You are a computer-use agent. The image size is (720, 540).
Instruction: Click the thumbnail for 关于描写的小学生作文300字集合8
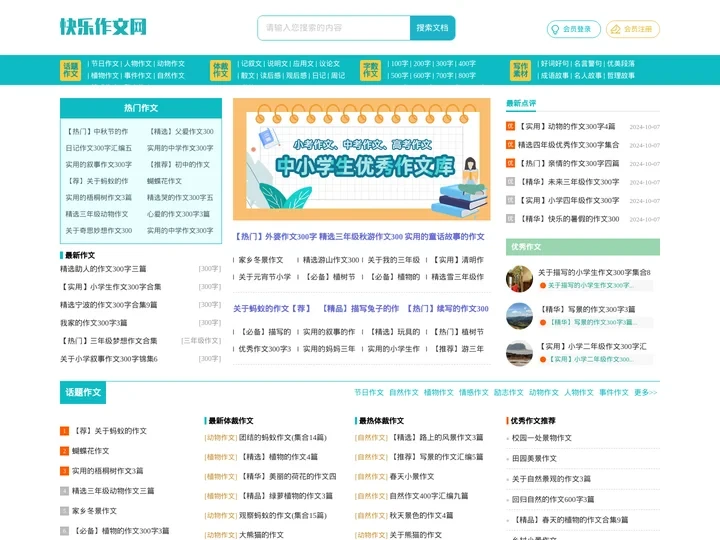pyautogui.click(x=519, y=279)
